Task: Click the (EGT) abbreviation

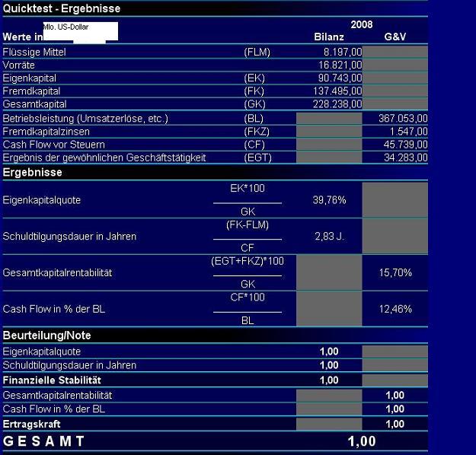Action: 257,157
